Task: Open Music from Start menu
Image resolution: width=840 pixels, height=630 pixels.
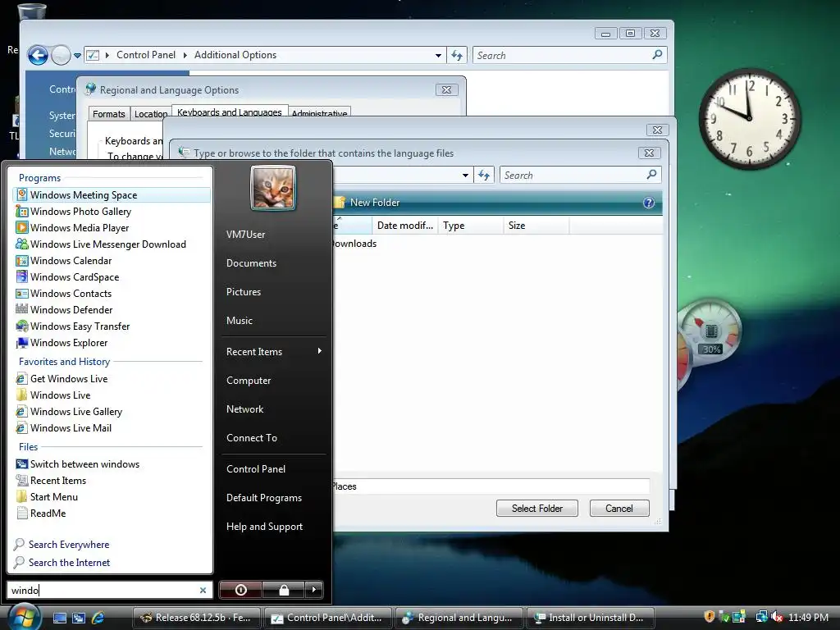Action: click(x=239, y=321)
